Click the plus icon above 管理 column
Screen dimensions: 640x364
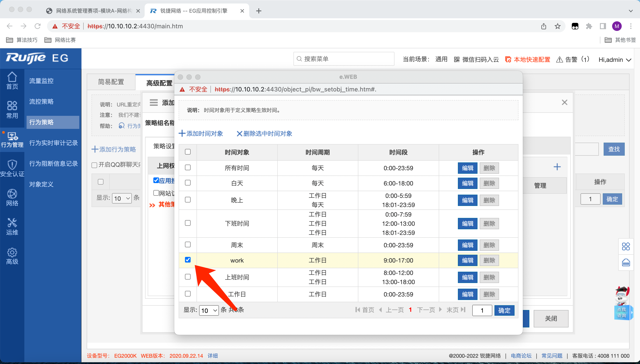point(557,167)
